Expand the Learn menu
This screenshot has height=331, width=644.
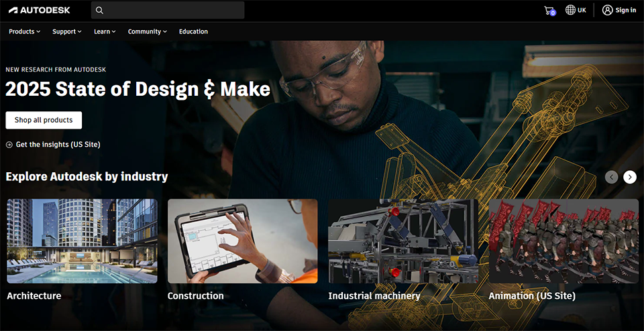coord(105,31)
